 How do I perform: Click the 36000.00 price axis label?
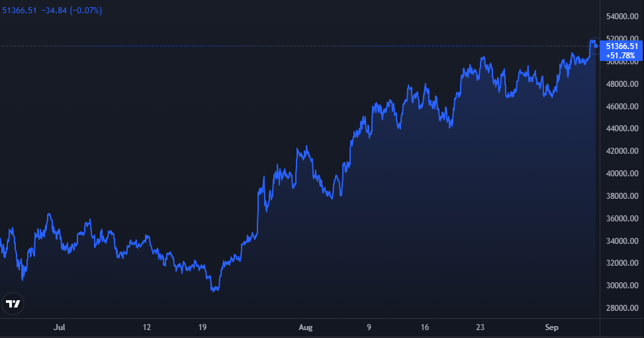tap(622, 218)
